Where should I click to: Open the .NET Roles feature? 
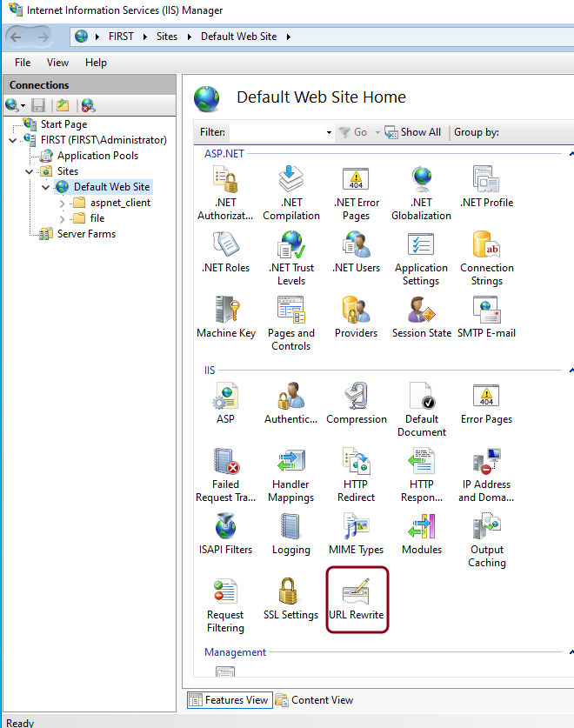point(226,252)
